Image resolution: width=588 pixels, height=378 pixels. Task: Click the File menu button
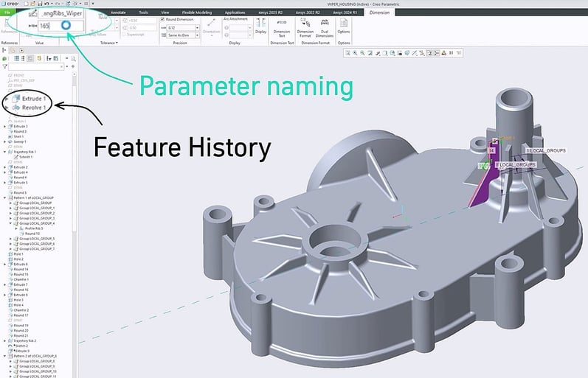7,13
